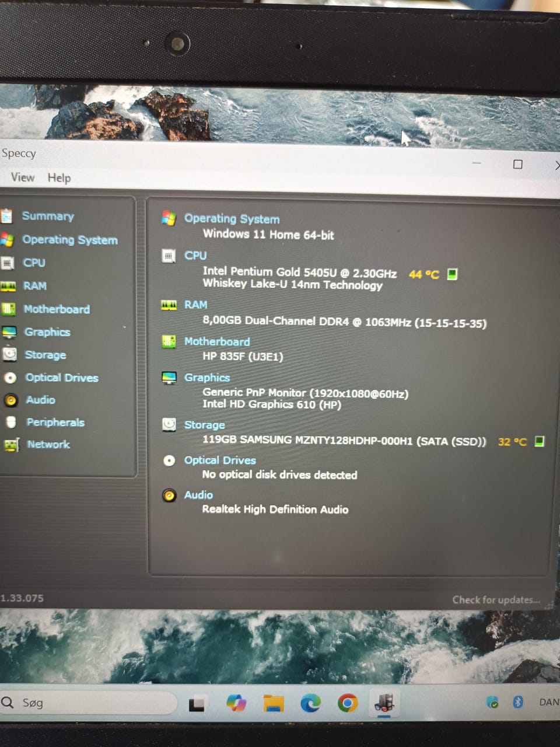Click the Graphics icon in summary pane
The height and width of the screenshot is (747, 560).
(169, 378)
